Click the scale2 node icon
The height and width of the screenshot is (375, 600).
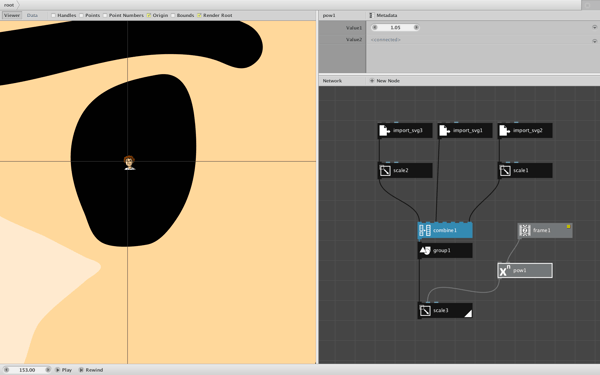[385, 170]
